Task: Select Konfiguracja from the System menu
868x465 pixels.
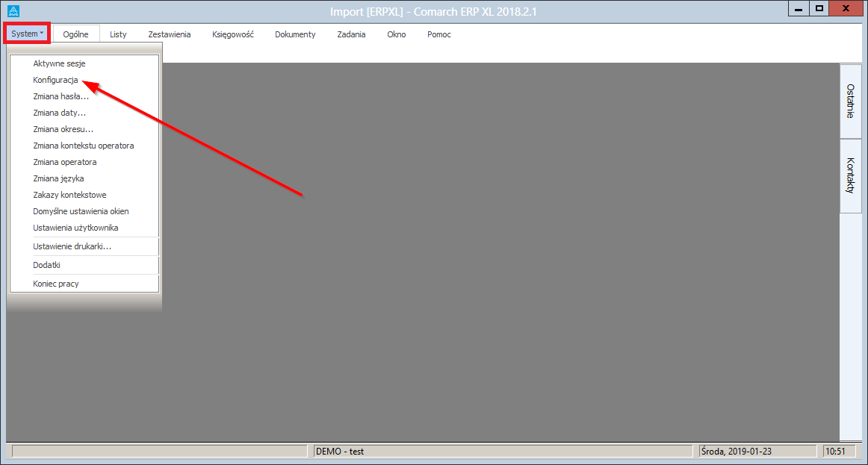Action: coord(55,80)
